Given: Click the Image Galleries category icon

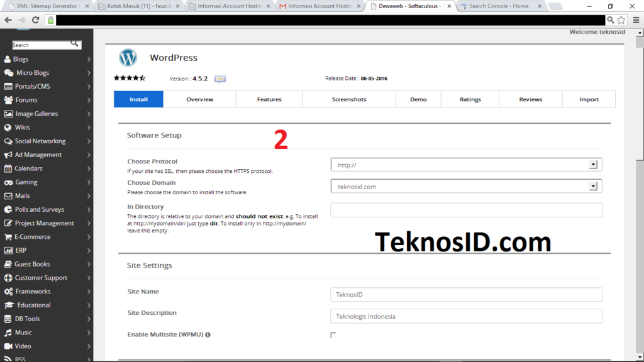Looking at the screenshot, I should click(8, 114).
